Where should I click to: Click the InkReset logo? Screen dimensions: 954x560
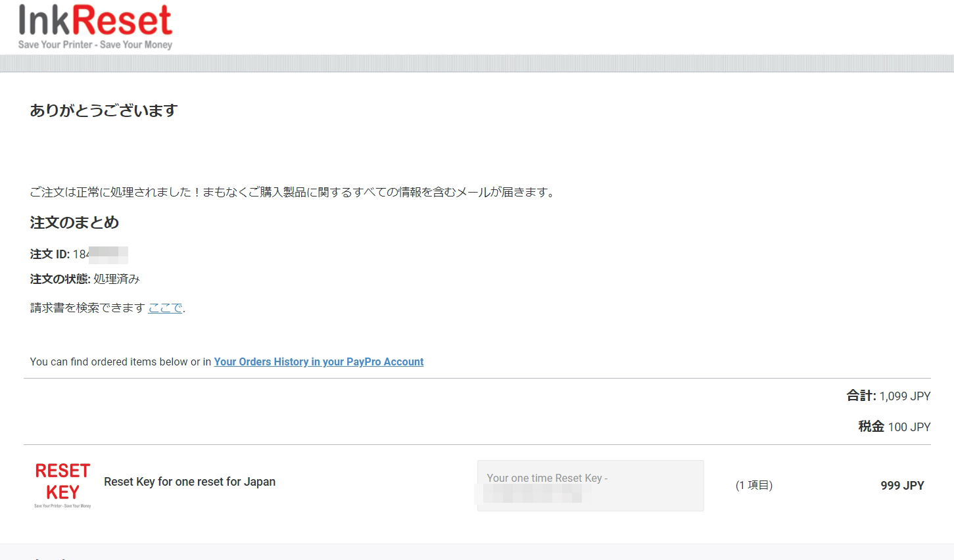point(95,26)
